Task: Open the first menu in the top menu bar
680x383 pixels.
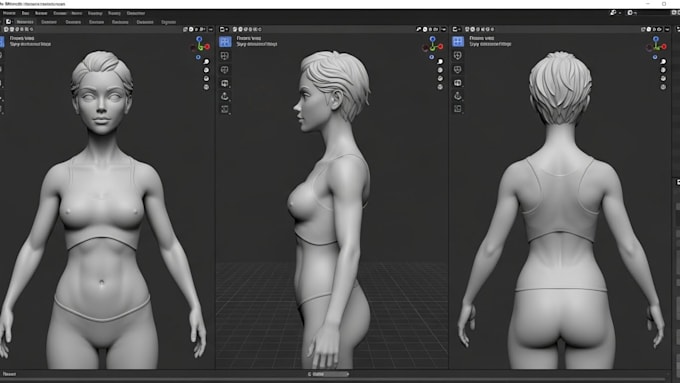Action: 9,13
